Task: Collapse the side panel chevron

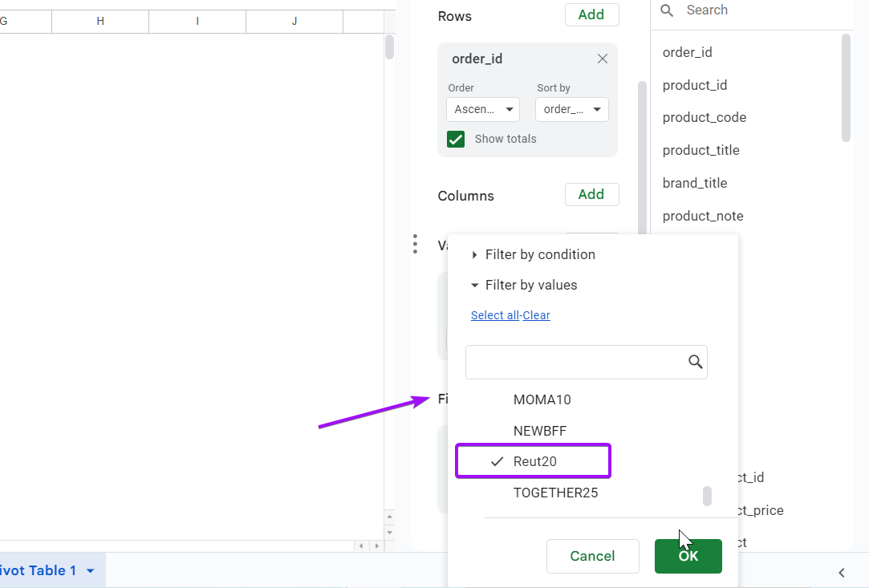Action: click(x=841, y=573)
